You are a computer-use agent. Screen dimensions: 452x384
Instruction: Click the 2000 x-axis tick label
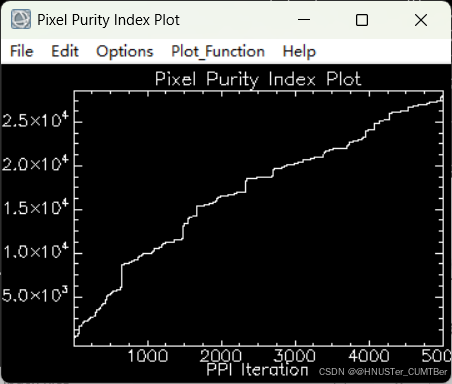[x=221, y=356]
